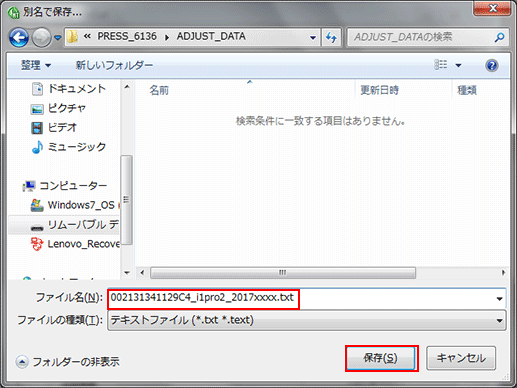
Task: Click the navigation pane vertical scrollbar thumb
Action: pos(126,200)
